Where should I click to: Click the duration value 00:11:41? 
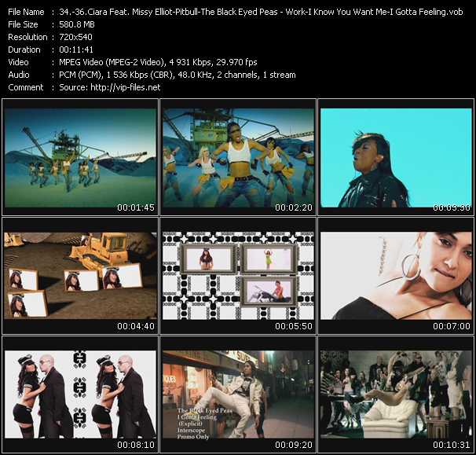[76, 50]
